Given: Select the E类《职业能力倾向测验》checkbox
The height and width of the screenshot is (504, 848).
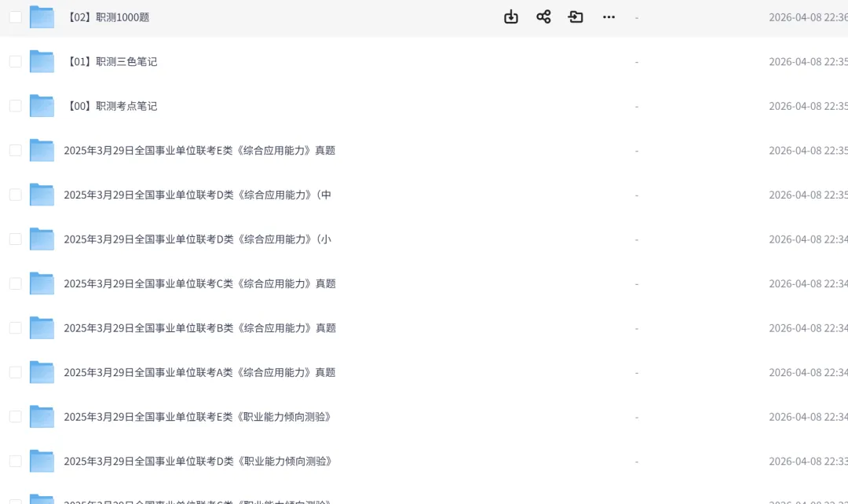Looking at the screenshot, I should (x=15, y=417).
